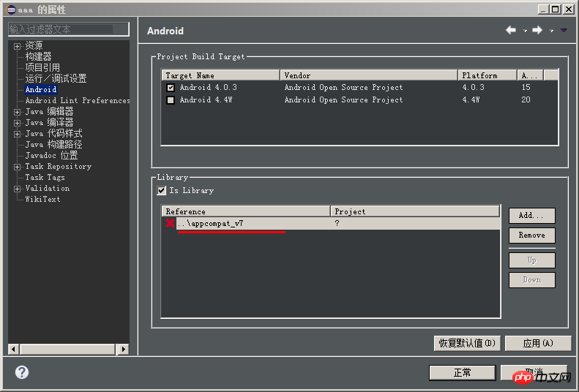Select 项目引用 in the tree
579x392 pixels.
tap(42, 67)
